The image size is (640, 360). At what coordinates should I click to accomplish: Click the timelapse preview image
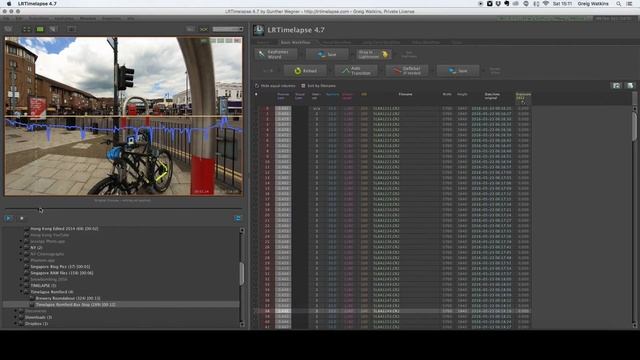pos(124,116)
